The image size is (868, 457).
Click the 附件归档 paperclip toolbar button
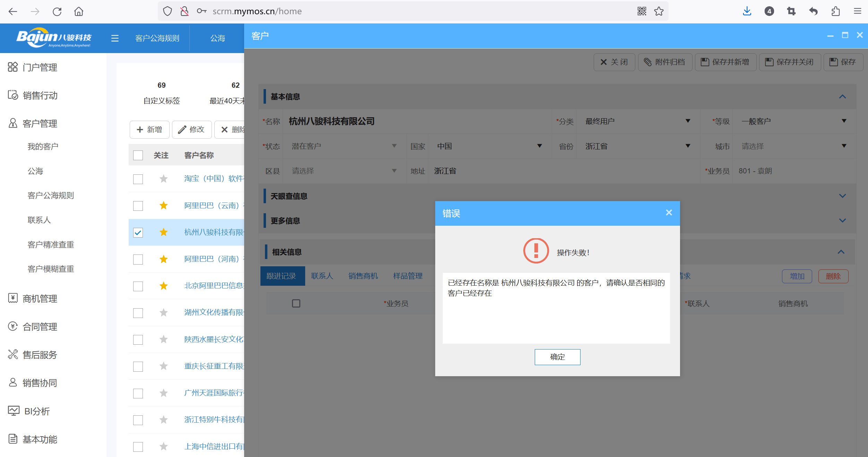pyautogui.click(x=665, y=62)
